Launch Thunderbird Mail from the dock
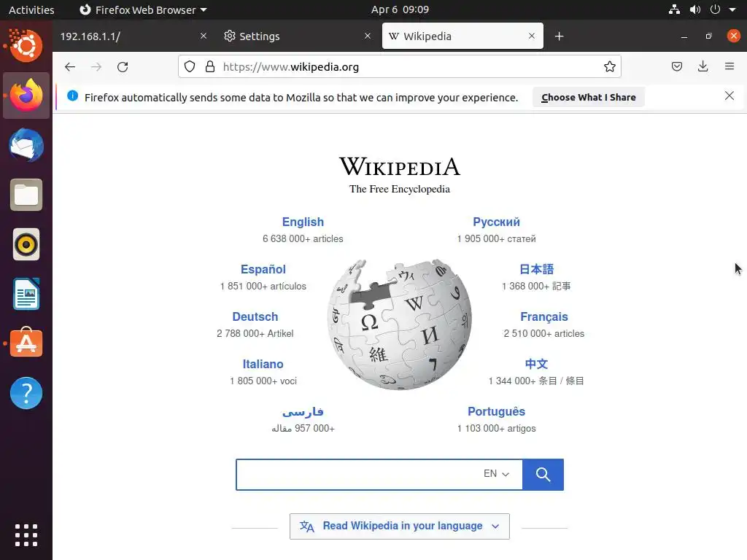This screenshot has height=560, width=747. [26, 145]
